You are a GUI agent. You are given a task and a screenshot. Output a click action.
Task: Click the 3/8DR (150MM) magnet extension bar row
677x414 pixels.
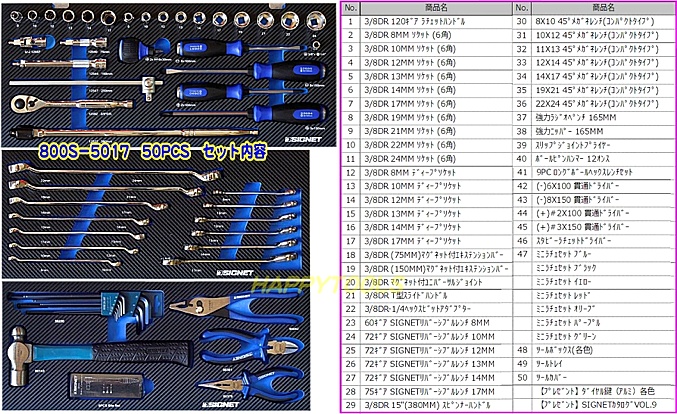[x=436, y=269]
